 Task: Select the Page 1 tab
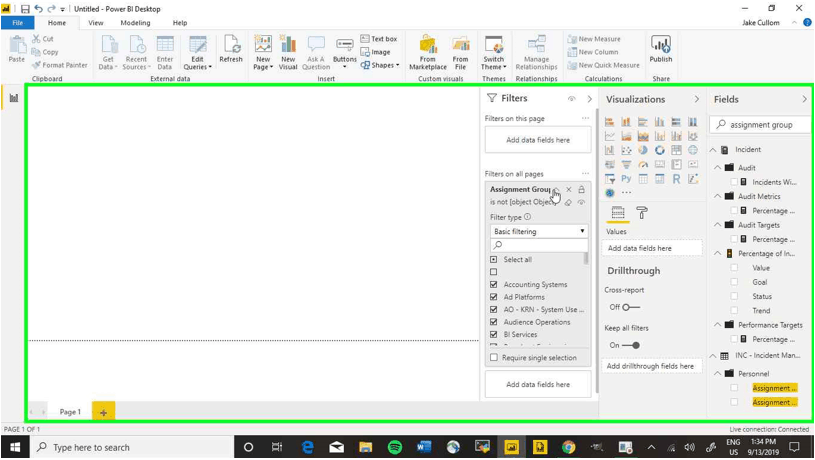[70, 412]
